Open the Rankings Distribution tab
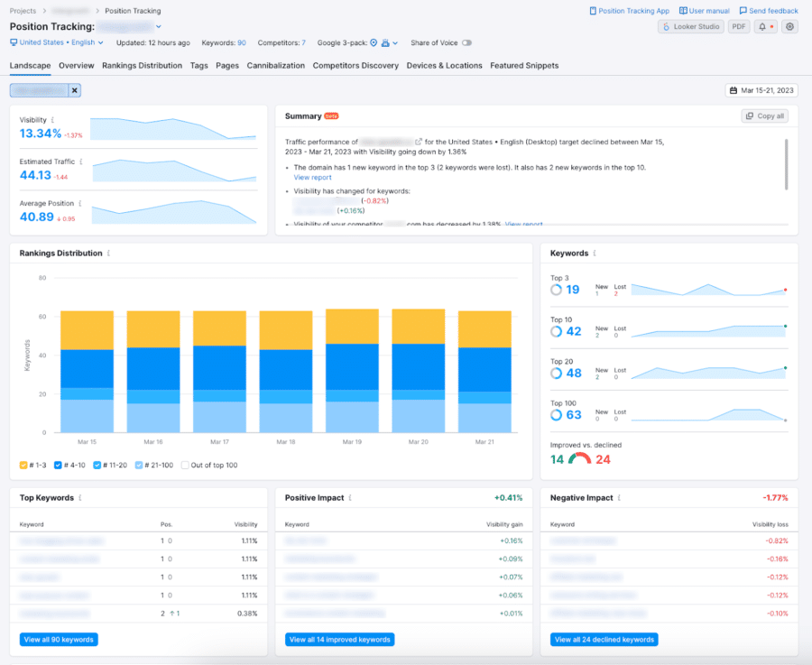Viewport: 812px width, 665px height. (x=142, y=66)
